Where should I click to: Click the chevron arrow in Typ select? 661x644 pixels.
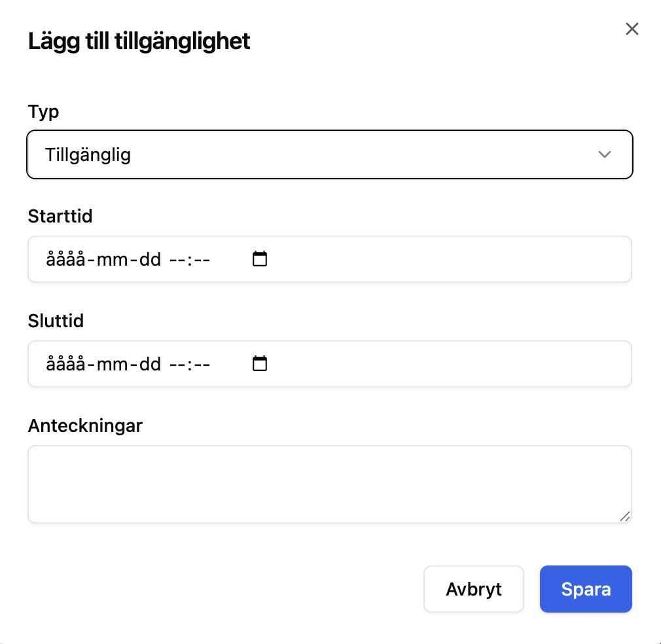[x=605, y=154]
